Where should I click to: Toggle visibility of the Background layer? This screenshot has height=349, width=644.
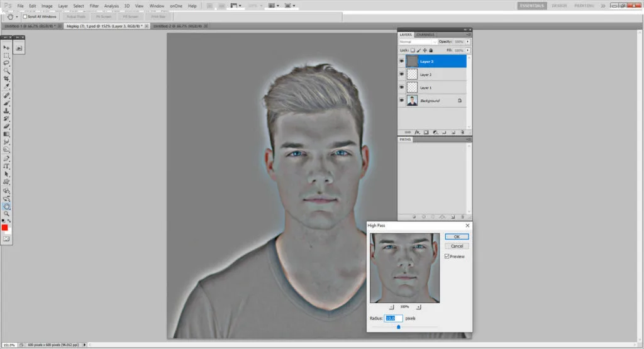pos(402,100)
